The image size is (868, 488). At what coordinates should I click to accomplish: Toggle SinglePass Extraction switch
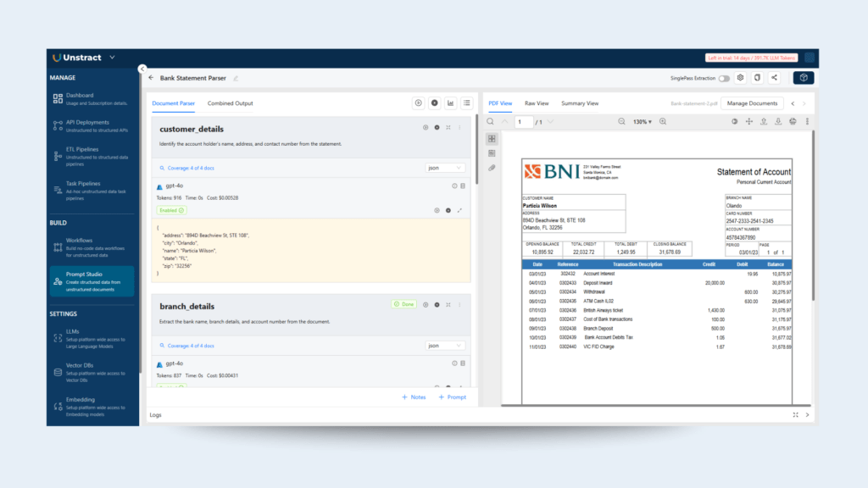point(724,78)
